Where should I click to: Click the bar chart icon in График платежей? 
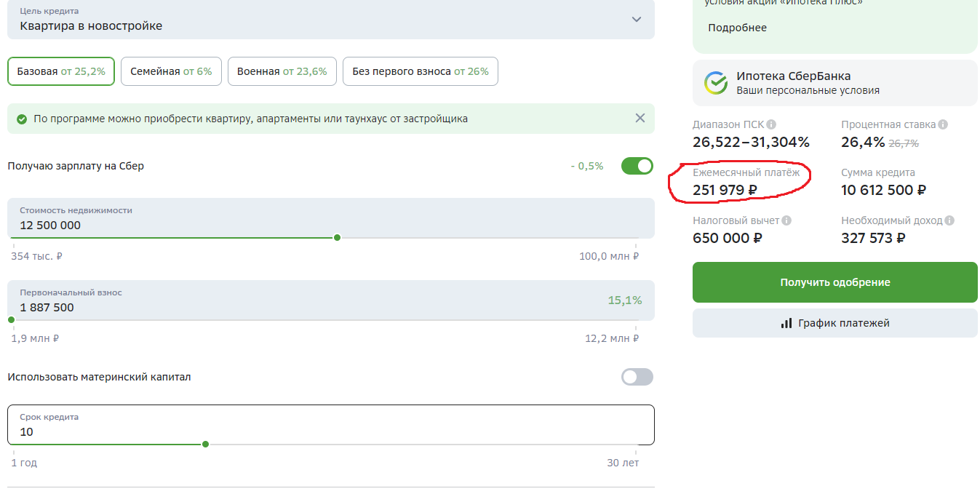click(786, 323)
